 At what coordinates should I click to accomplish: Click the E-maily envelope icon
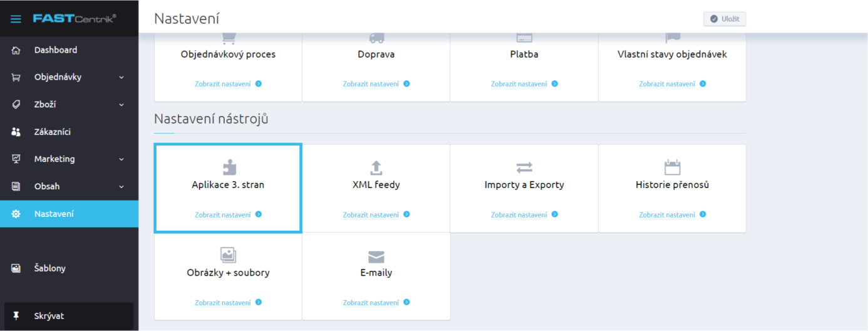click(x=376, y=256)
